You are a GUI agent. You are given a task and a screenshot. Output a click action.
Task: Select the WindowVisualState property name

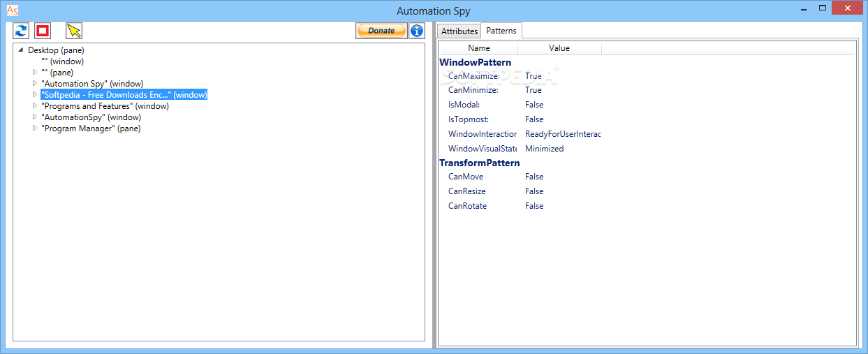pos(483,149)
